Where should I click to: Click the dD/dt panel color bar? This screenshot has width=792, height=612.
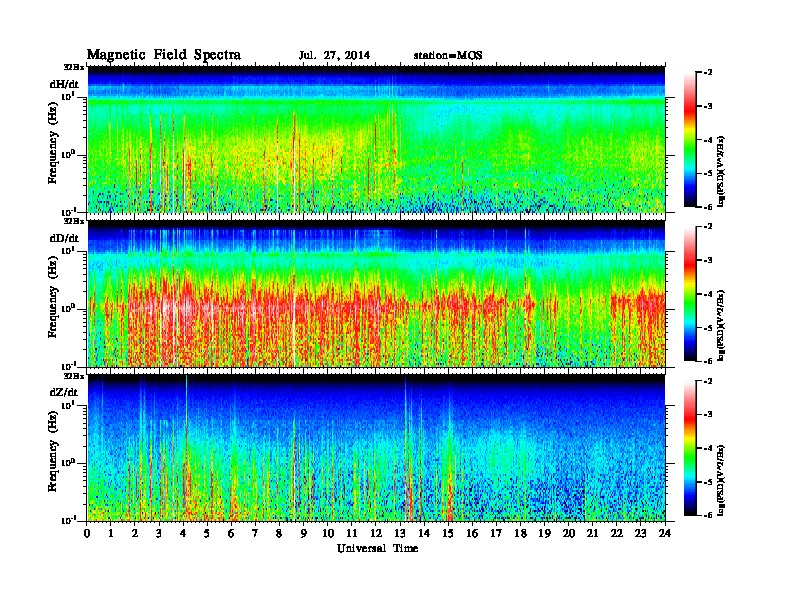pyautogui.click(x=690, y=293)
